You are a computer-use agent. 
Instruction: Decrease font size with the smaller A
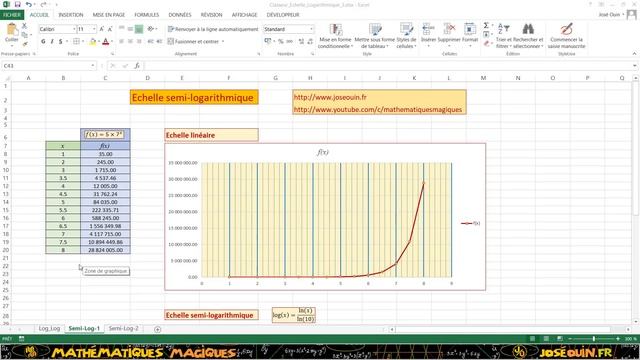[x=110, y=29]
